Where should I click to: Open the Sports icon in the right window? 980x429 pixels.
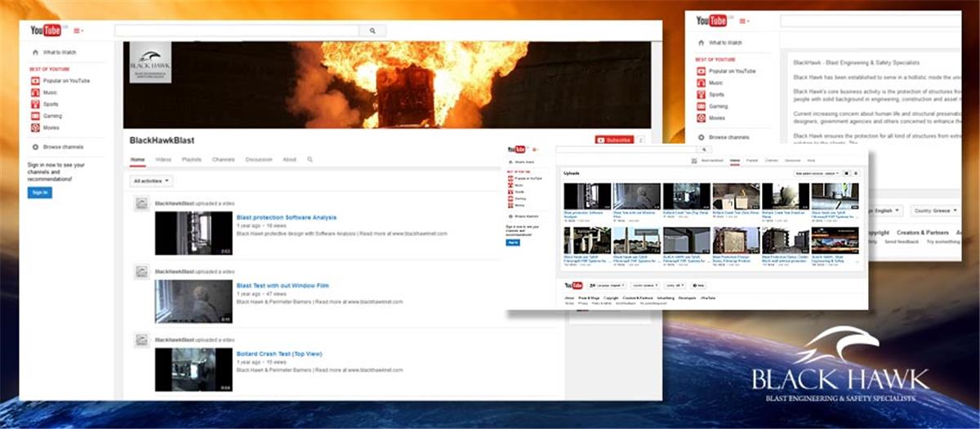point(702,95)
